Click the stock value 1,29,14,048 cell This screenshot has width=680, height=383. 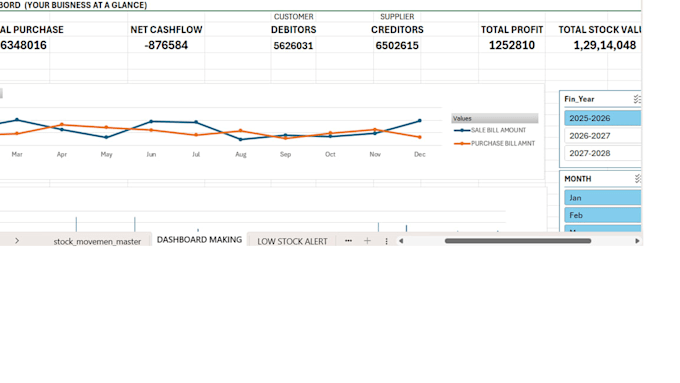605,45
